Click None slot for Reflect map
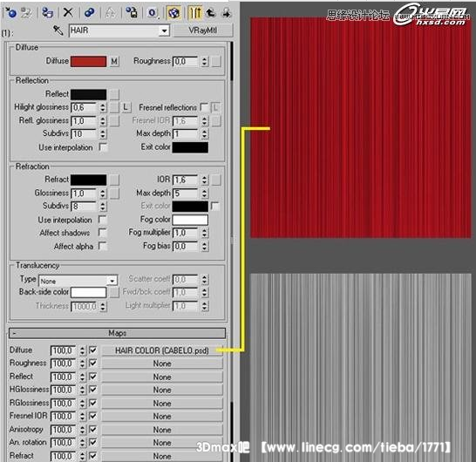This screenshot has width=476, height=462. point(162,377)
